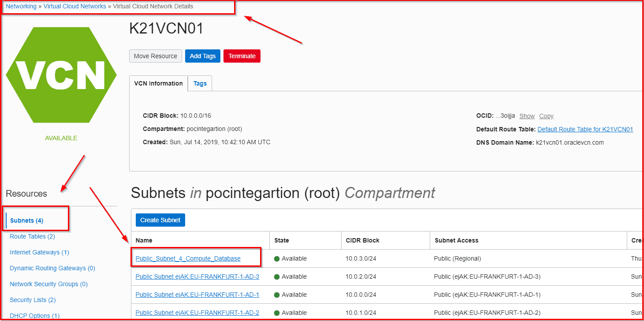This screenshot has width=644, height=321.
Task: Open Default Route Table for K21VCN01
Action: 584,129
